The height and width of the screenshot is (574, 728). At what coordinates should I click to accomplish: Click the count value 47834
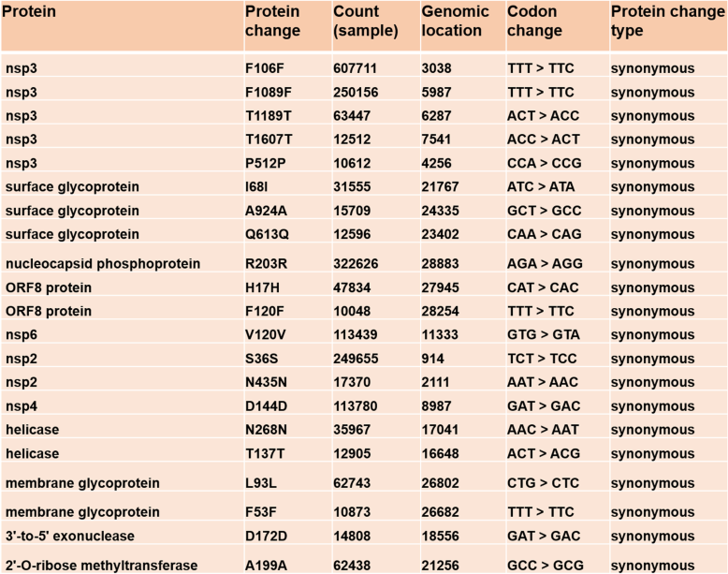coord(353,288)
